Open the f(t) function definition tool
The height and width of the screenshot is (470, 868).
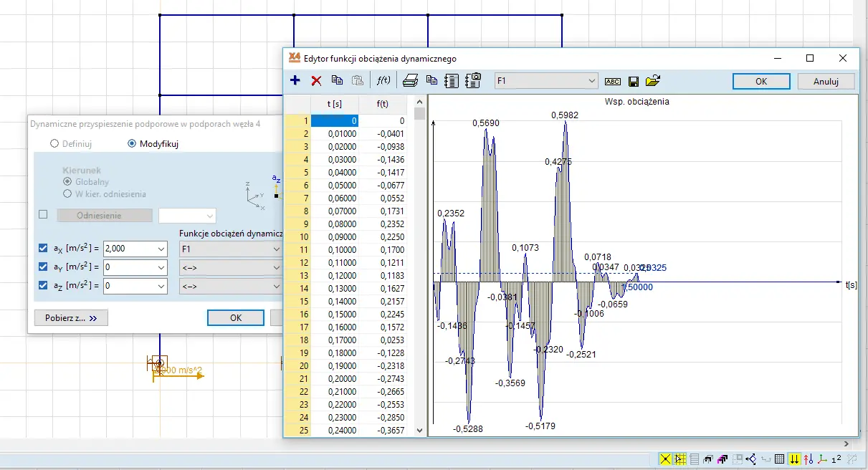tap(383, 81)
